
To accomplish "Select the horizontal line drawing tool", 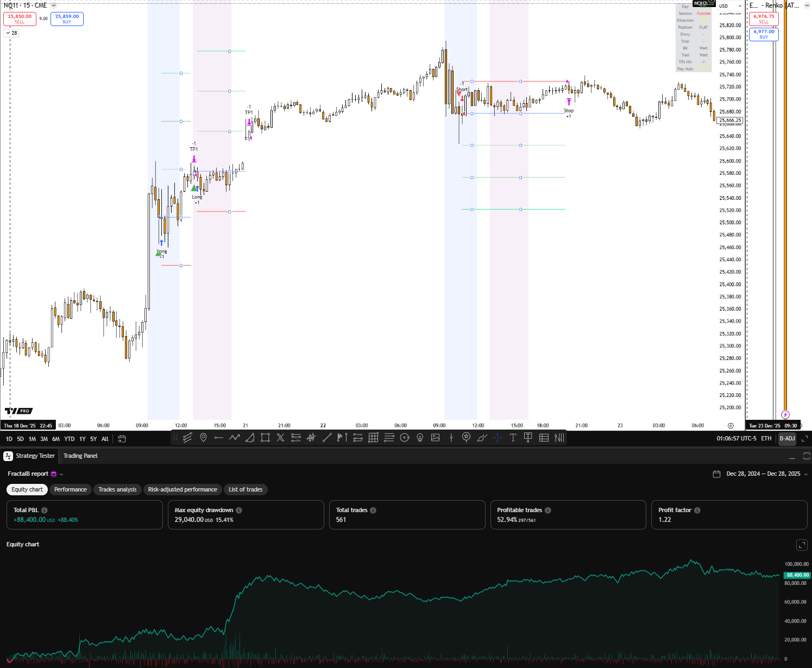I will point(218,438).
